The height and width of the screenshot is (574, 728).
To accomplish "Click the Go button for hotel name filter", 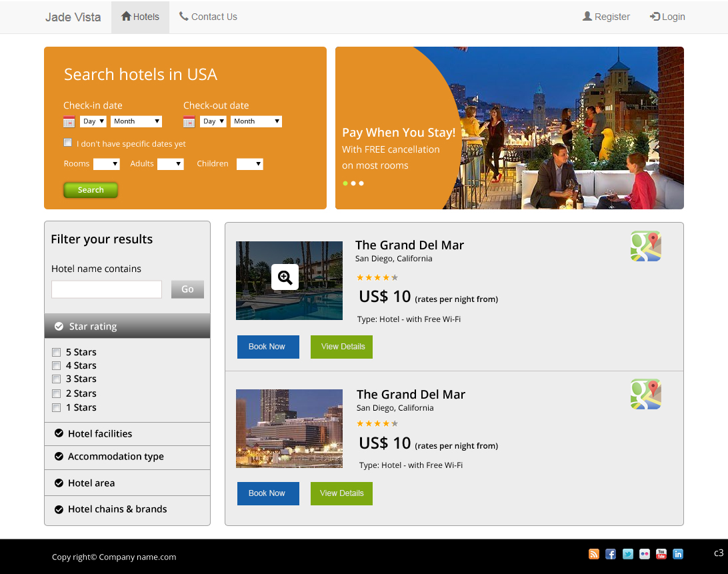I will click(187, 289).
